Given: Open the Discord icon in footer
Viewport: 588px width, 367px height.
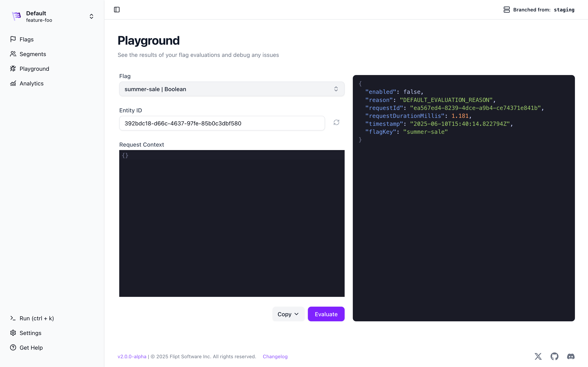Looking at the screenshot, I should point(570,356).
